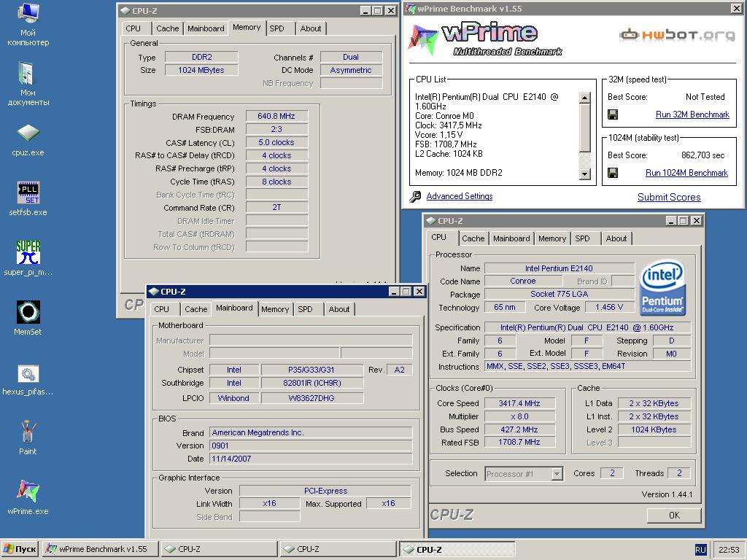Click the BIOS Version 0901 field
Screen dimensions: 747x560
click(x=311, y=446)
